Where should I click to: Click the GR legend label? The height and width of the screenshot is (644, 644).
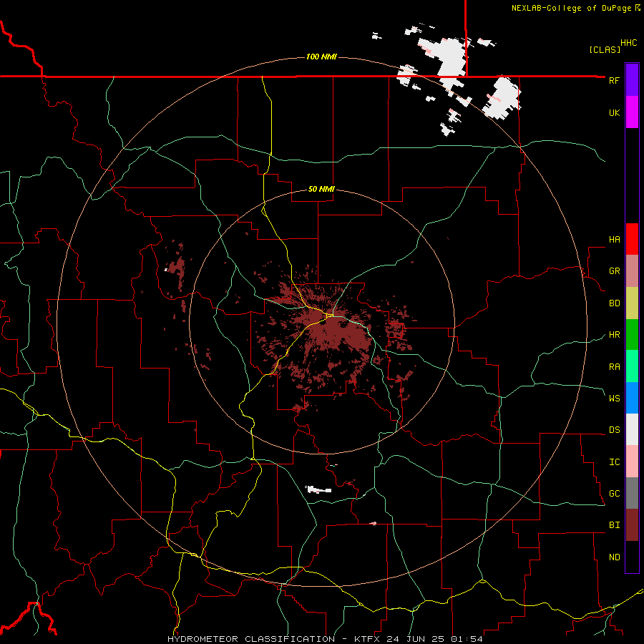coord(614,271)
